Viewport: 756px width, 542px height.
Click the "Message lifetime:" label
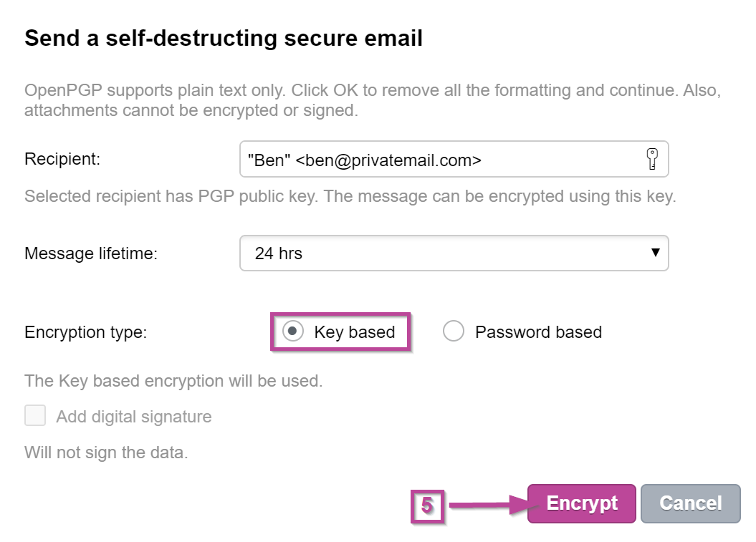pyautogui.click(x=91, y=253)
